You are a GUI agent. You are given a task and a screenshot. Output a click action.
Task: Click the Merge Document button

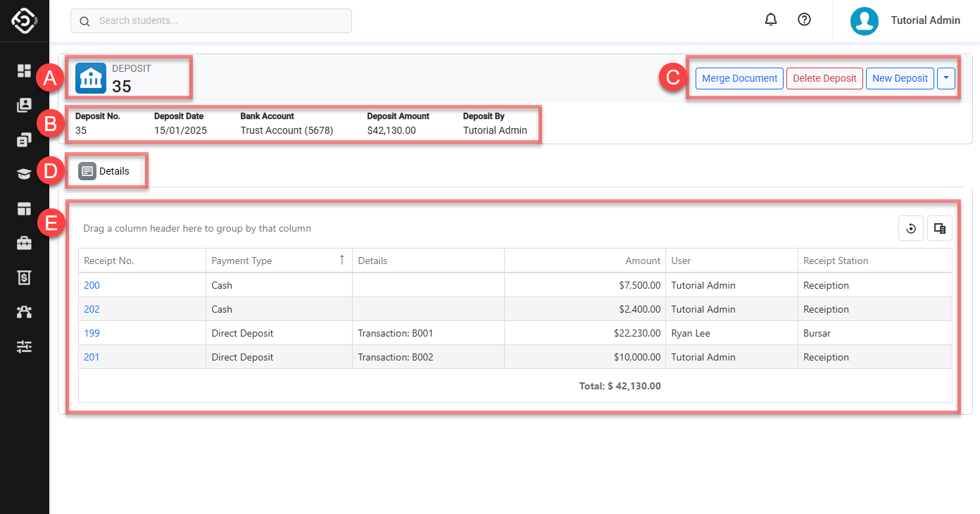point(739,78)
